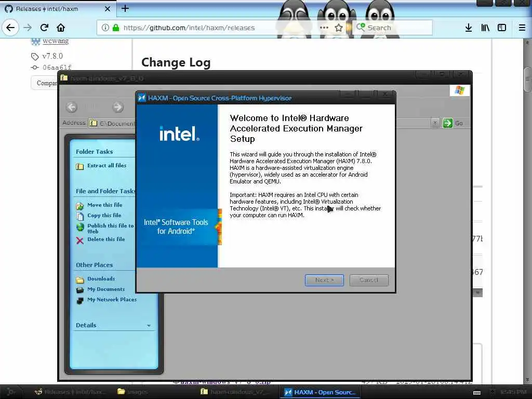Click the green padlock security icon
The width and height of the screenshot is (532, 399).
pyautogui.click(x=116, y=28)
